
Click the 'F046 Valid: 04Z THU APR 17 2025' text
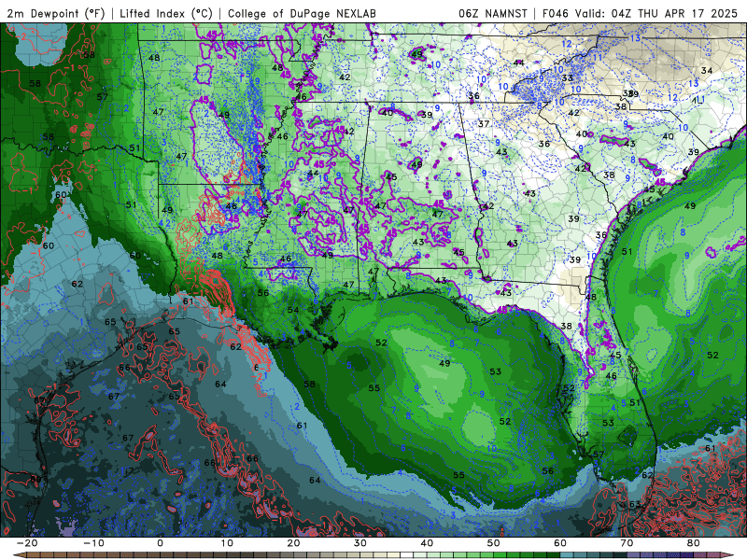(x=640, y=13)
